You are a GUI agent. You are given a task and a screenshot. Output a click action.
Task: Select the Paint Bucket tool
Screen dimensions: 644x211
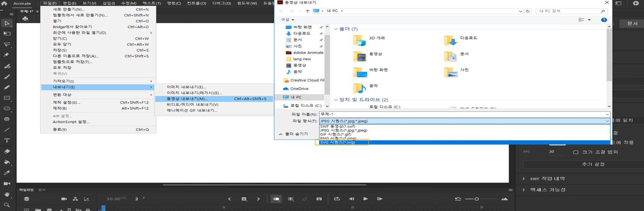pos(7,162)
